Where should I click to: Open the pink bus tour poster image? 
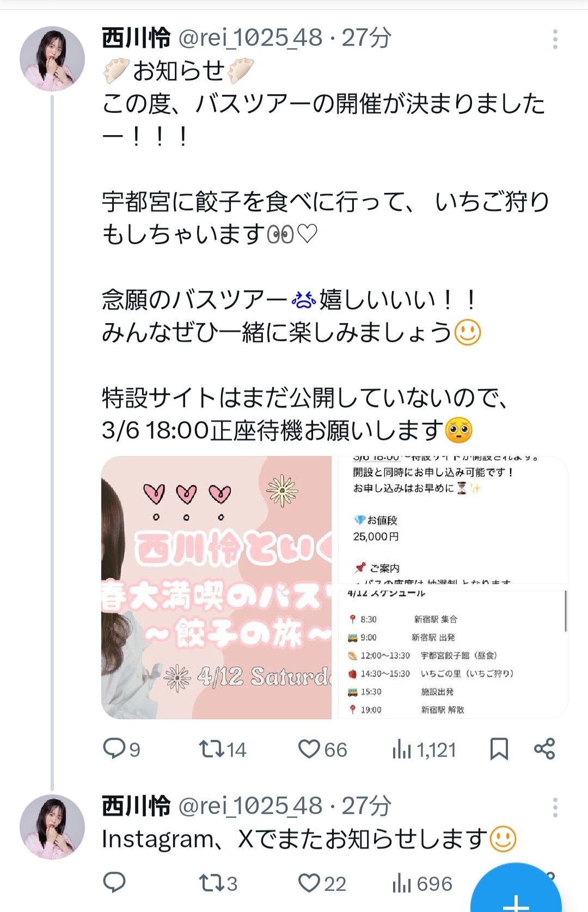coord(216,587)
